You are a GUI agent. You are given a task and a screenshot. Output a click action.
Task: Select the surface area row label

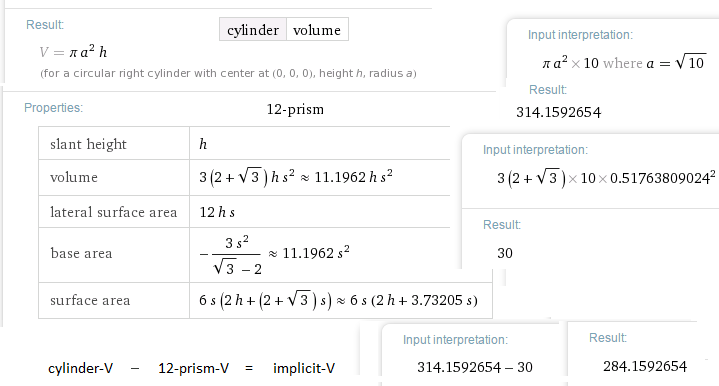click(x=90, y=300)
